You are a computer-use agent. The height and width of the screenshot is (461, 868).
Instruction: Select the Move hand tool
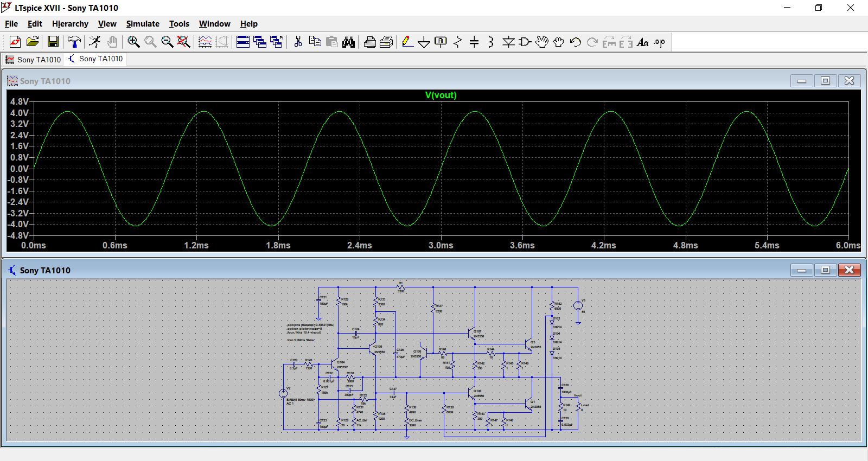(542, 42)
